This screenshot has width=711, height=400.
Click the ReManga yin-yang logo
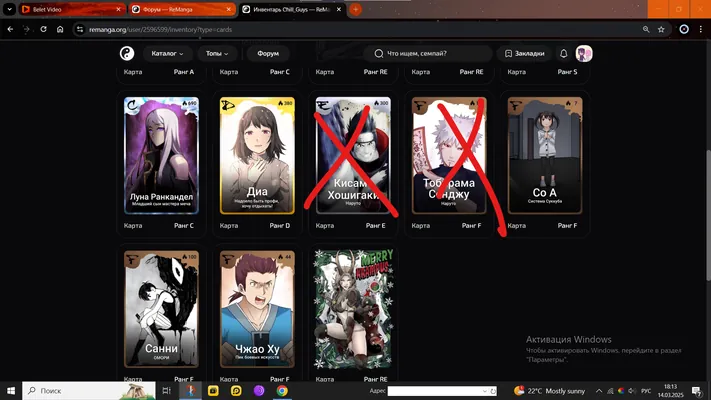[127, 54]
